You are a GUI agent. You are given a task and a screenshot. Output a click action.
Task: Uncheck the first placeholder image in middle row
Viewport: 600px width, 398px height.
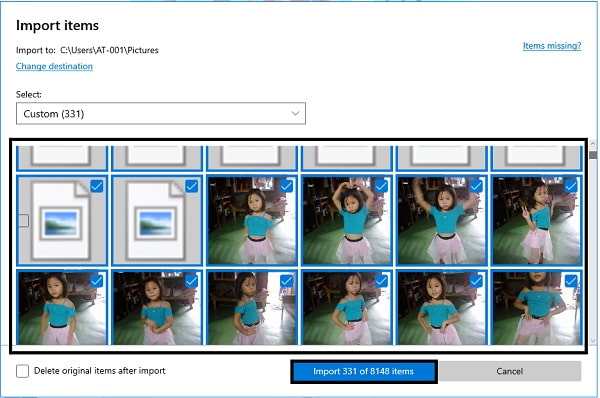[x=97, y=186]
